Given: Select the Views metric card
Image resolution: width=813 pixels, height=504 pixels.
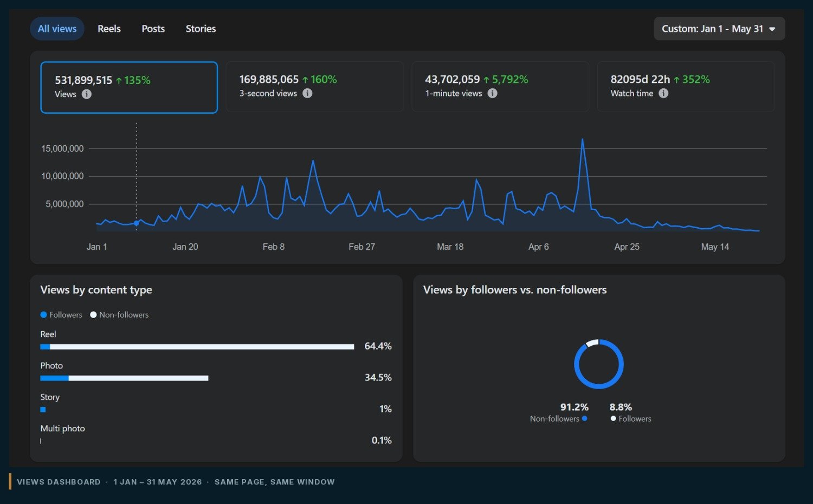Looking at the screenshot, I should tap(129, 87).
